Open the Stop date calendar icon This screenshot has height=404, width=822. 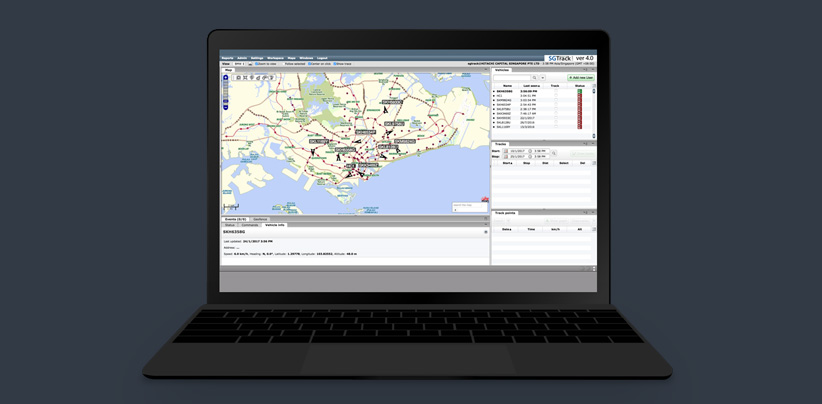(x=506, y=156)
